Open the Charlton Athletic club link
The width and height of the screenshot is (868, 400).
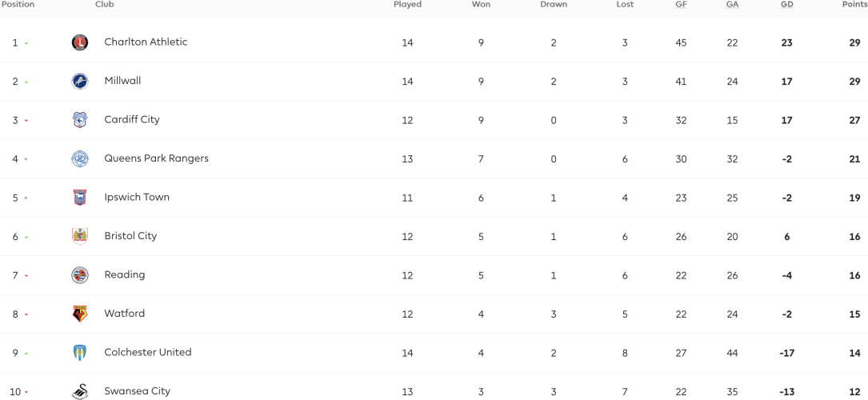146,42
